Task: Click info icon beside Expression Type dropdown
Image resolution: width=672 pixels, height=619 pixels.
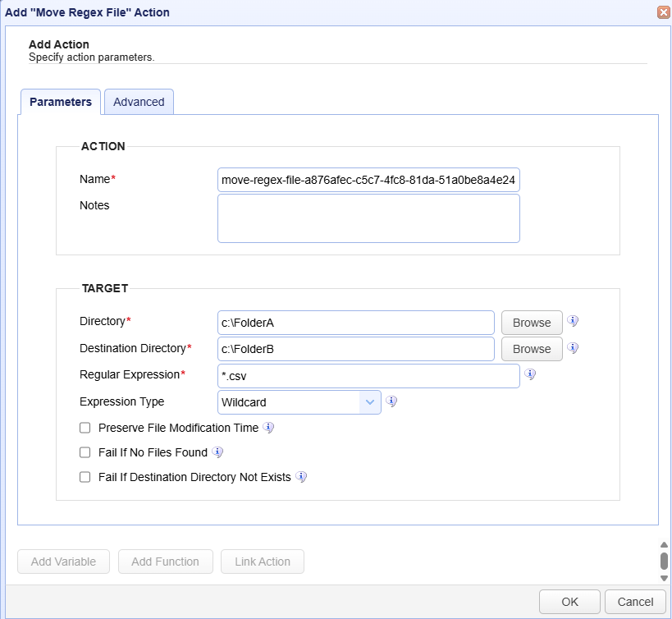Action: 391,401
